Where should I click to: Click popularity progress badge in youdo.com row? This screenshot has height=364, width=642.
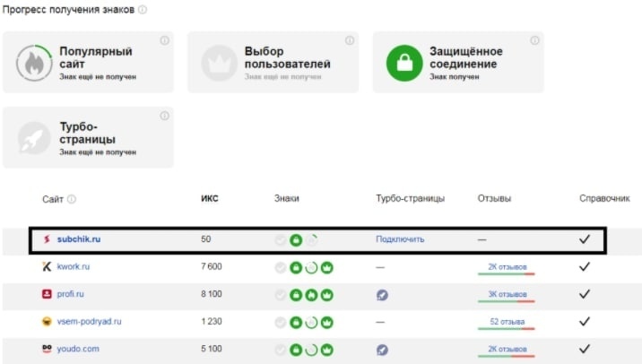[x=311, y=350]
